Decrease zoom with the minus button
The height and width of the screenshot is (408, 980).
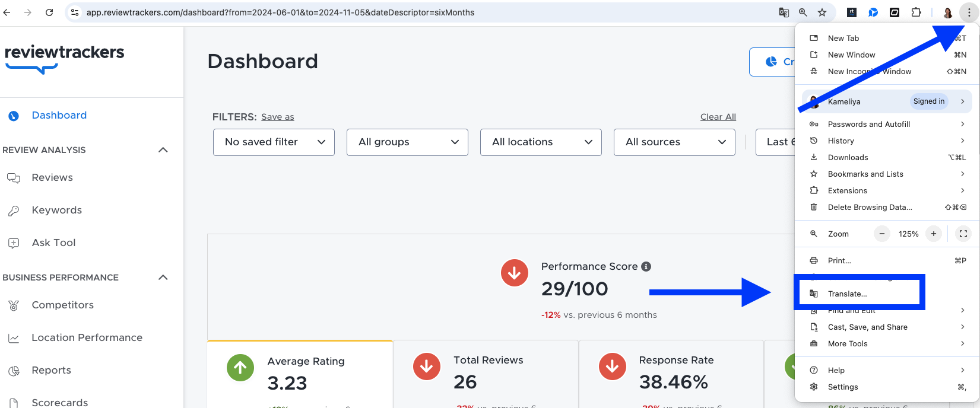point(882,234)
